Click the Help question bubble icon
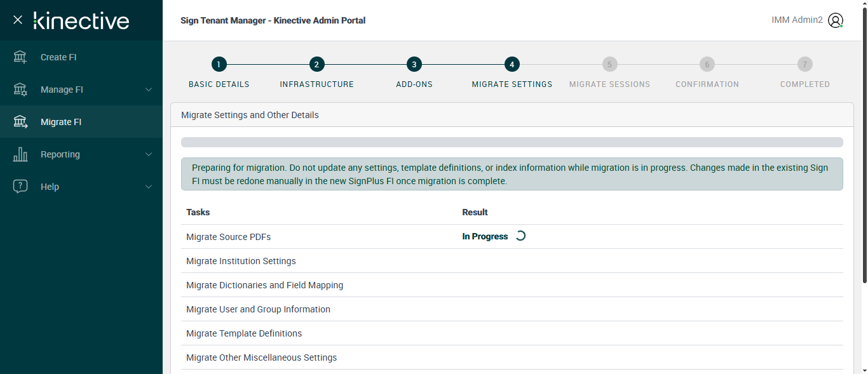Image resolution: width=868 pixels, height=374 pixels. click(x=20, y=187)
